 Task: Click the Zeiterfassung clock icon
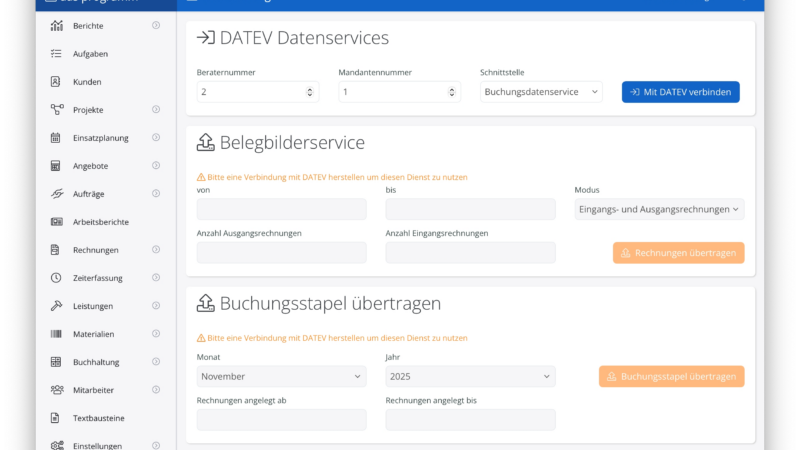click(x=56, y=278)
